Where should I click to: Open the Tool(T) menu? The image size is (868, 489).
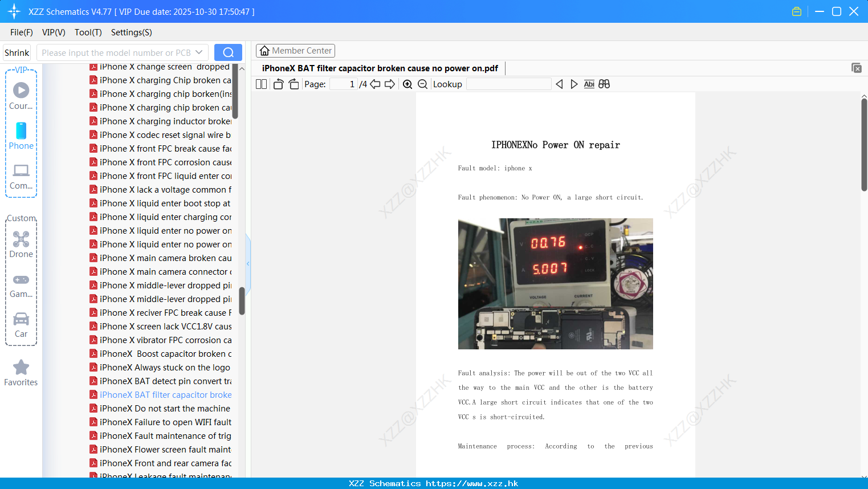click(88, 32)
